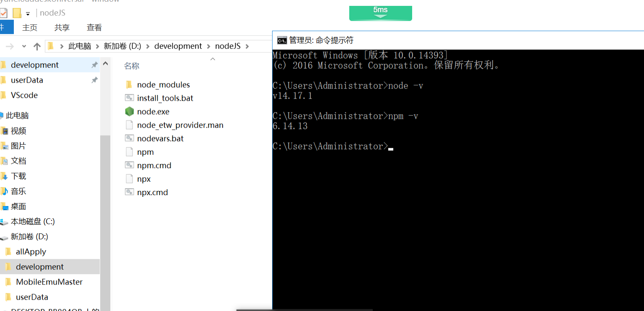Select the npm.cmd file icon
644x311 pixels.
click(130, 165)
